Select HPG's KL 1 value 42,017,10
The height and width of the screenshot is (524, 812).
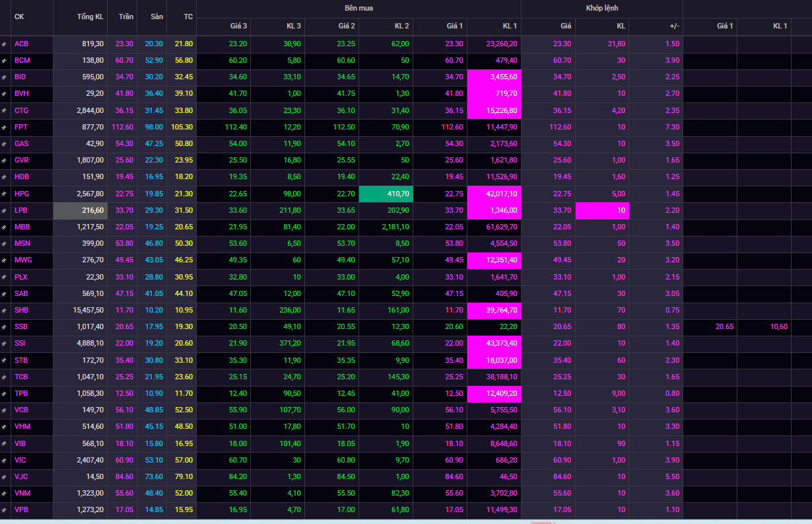point(494,194)
